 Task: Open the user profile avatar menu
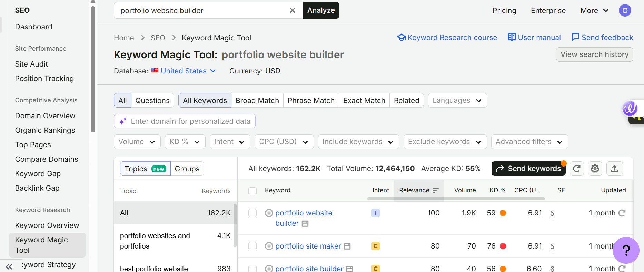[625, 10]
